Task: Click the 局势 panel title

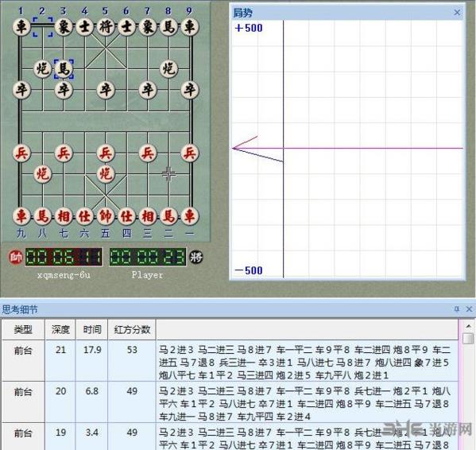Action: click(x=242, y=13)
